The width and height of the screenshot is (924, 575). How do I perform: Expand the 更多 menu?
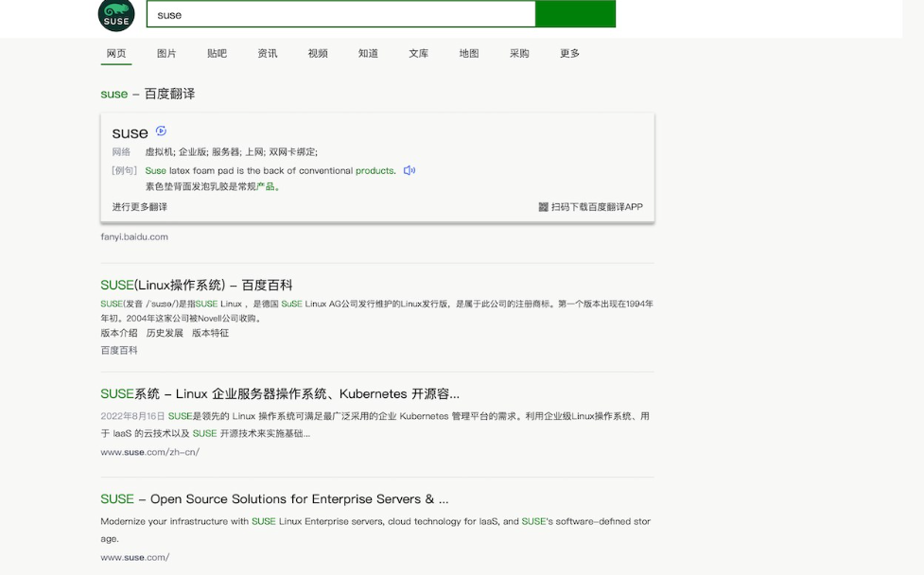pyautogui.click(x=570, y=53)
